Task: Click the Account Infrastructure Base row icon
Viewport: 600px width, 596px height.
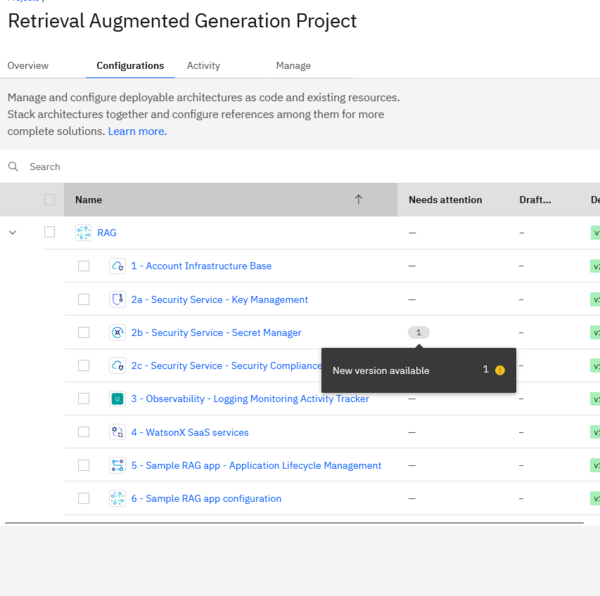Action: (x=117, y=266)
